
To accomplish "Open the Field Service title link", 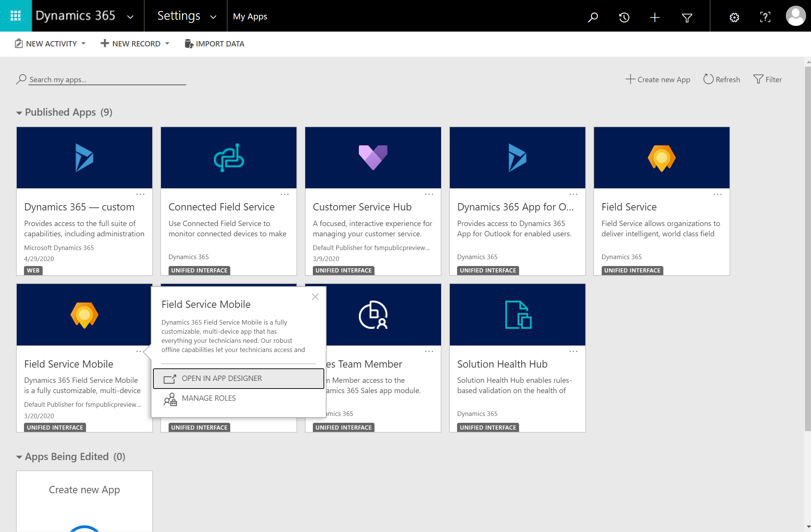I will pos(629,207).
